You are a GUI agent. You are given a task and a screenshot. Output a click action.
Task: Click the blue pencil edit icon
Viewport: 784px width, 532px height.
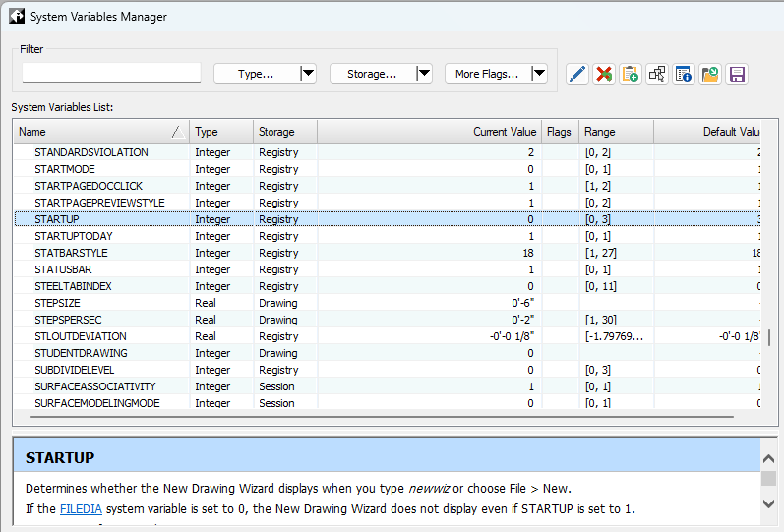pyautogui.click(x=577, y=74)
